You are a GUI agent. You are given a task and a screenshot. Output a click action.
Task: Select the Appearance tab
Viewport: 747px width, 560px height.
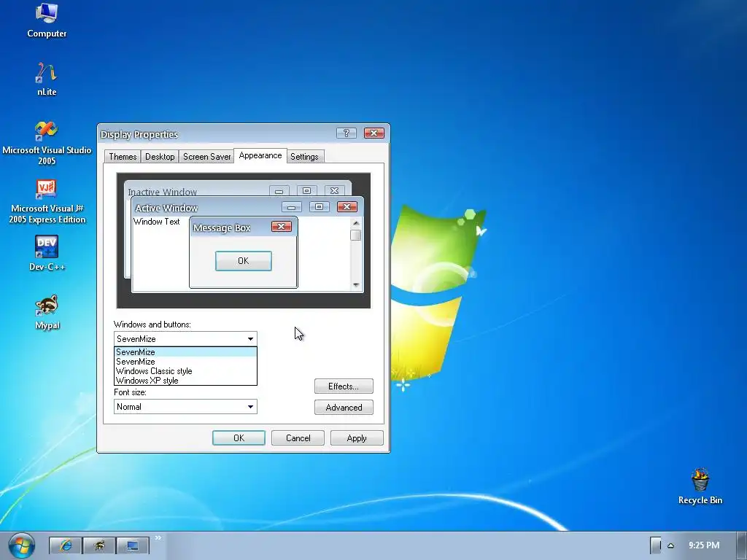click(260, 156)
